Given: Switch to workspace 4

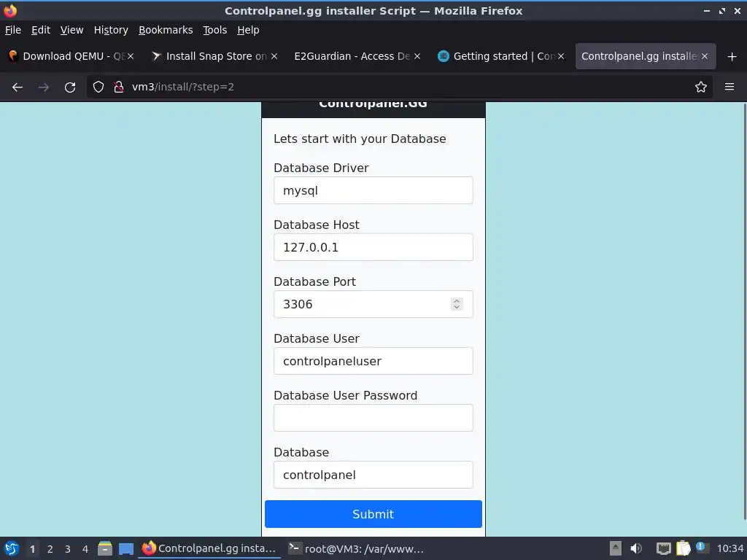Looking at the screenshot, I should (x=85, y=549).
